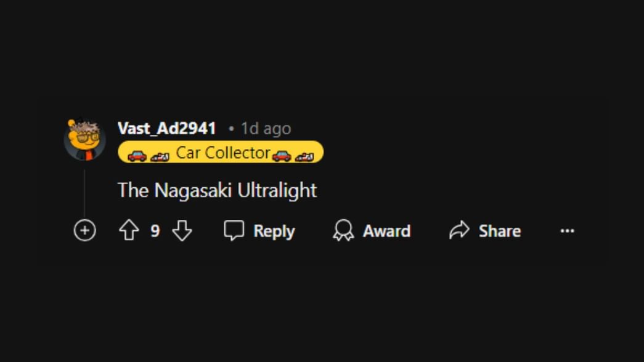Image resolution: width=644 pixels, height=362 pixels.
Task: Open the Vast_Ad2941 user avatar
Action: (85, 140)
